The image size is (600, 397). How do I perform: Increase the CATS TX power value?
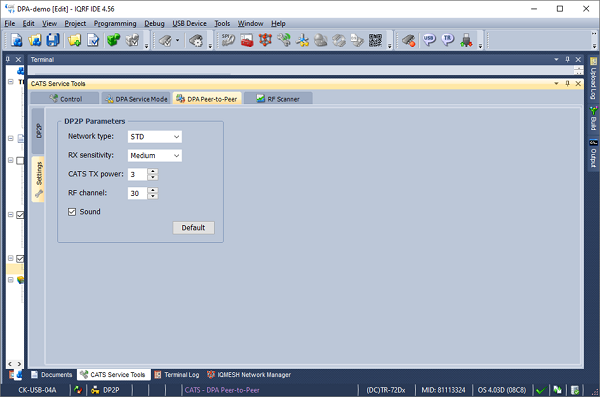point(153,171)
